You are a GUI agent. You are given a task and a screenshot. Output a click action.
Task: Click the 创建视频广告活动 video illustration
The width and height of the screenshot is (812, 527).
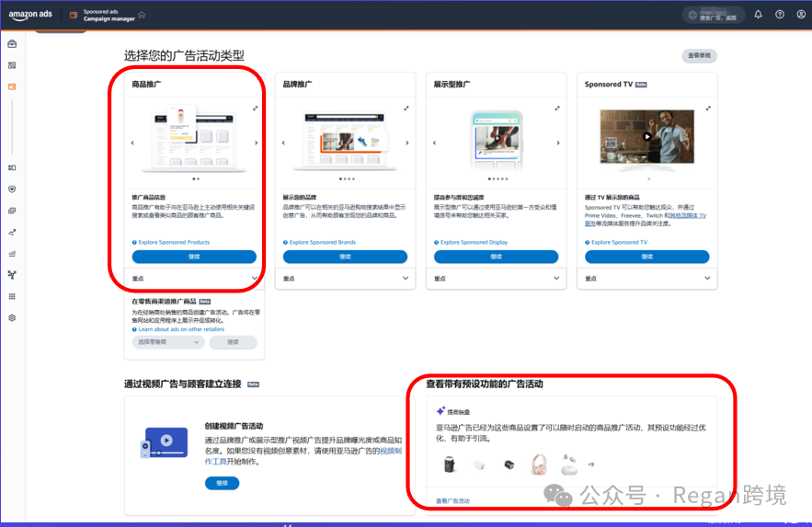click(x=164, y=442)
